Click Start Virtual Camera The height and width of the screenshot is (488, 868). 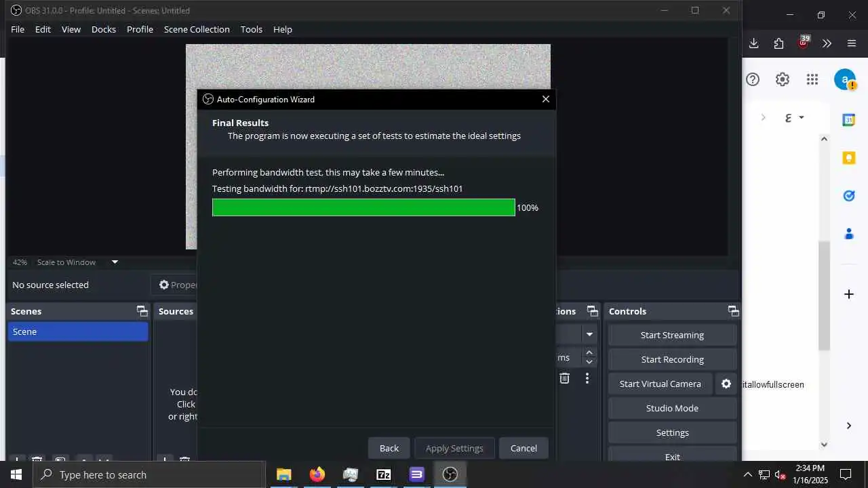(660, 384)
